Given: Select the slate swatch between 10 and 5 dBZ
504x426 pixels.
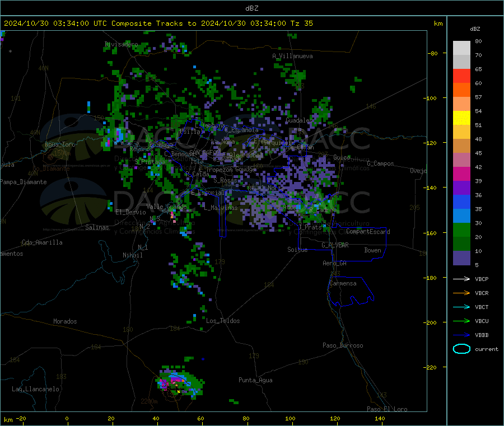Looking at the screenshot, I should pyautogui.click(x=461, y=258).
